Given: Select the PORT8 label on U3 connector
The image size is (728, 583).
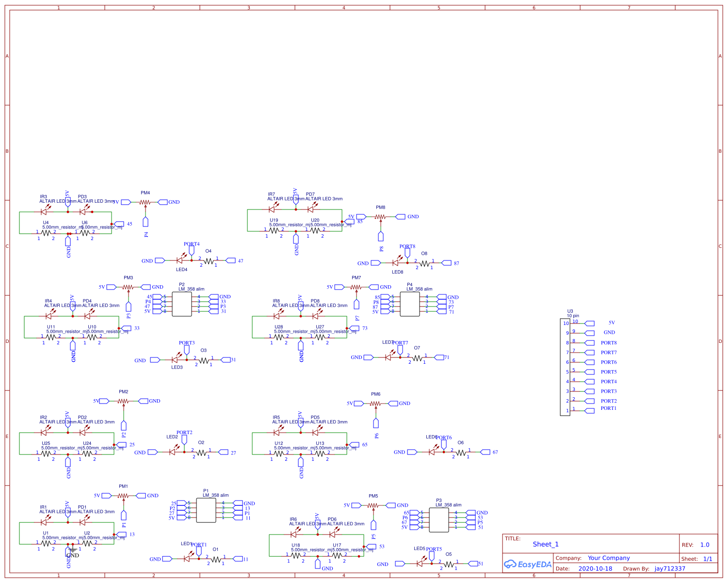Looking at the screenshot, I should tap(609, 343).
